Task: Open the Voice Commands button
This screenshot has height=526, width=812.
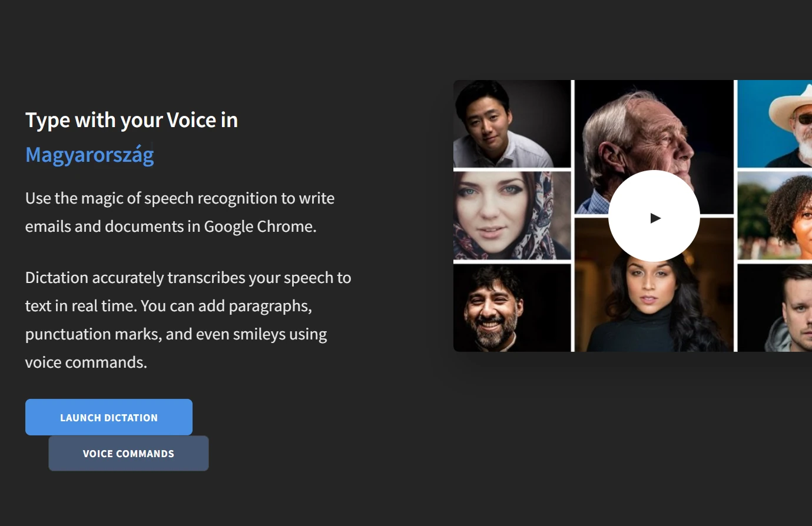Action: point(128,453)
